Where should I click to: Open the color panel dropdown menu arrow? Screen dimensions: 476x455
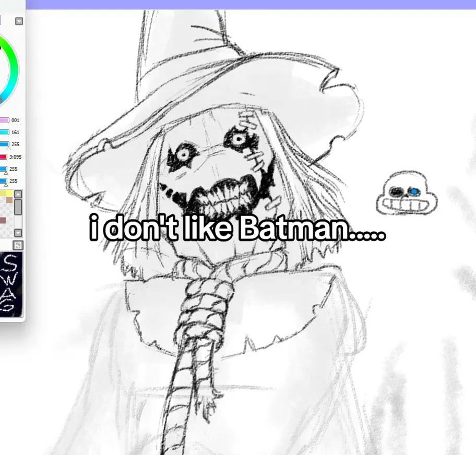(19, 21)
